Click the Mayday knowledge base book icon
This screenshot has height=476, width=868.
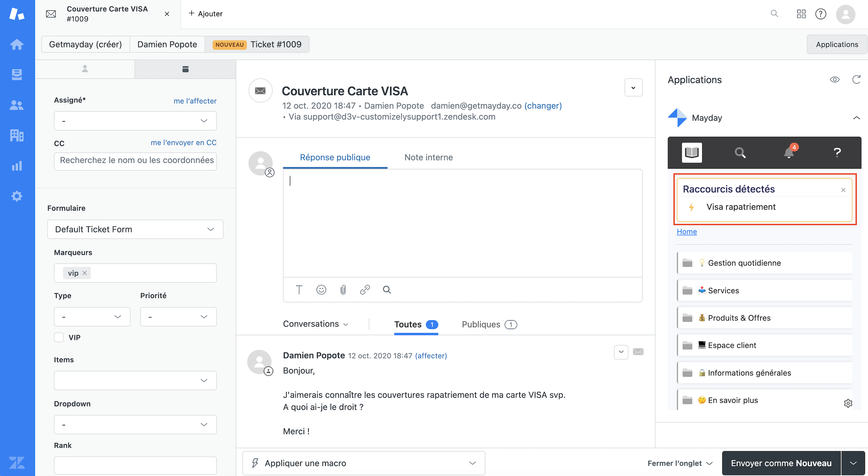coord(692,153)
